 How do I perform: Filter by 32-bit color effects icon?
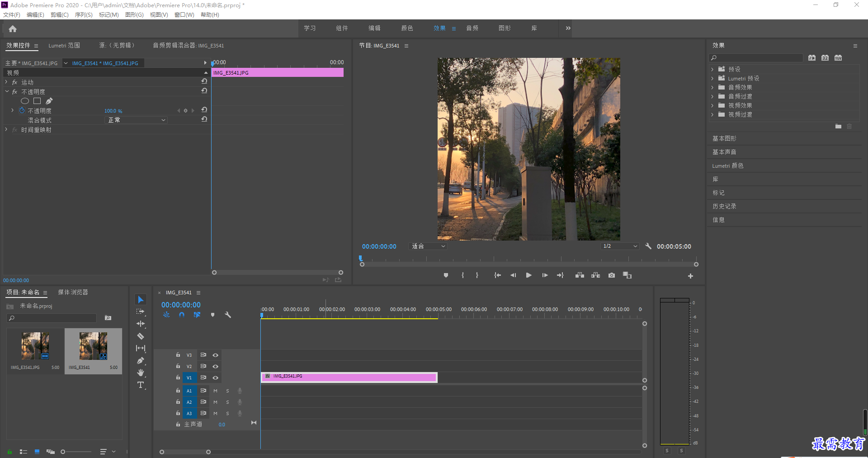[x=825, y=57]
